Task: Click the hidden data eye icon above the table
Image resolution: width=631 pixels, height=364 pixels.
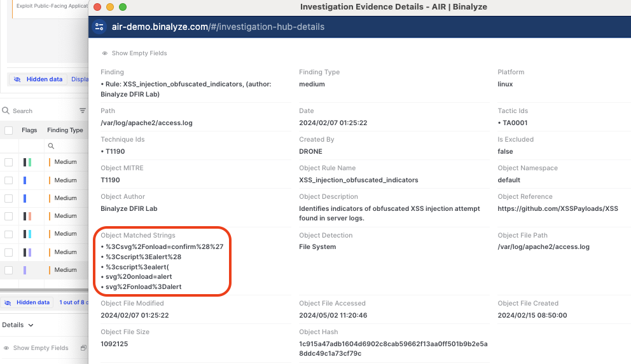Action: coord(17,79)
